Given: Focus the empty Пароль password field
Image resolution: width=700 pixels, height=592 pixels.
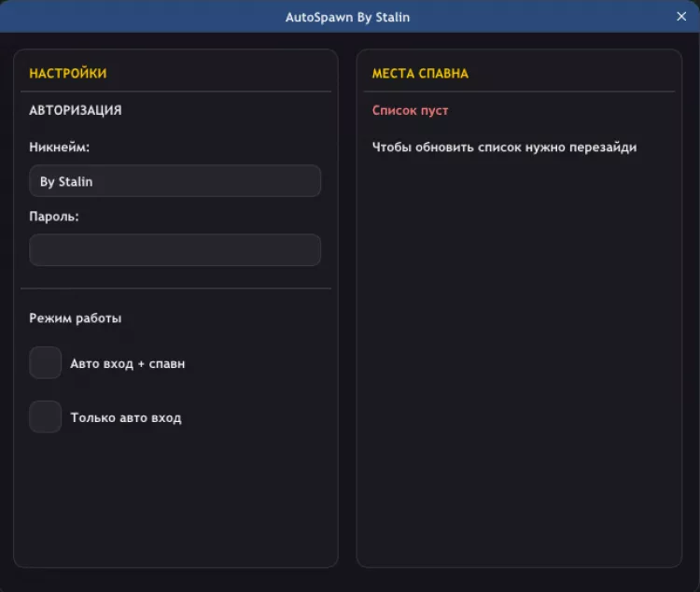Looking at the screenshot, I should pos(175,250).
